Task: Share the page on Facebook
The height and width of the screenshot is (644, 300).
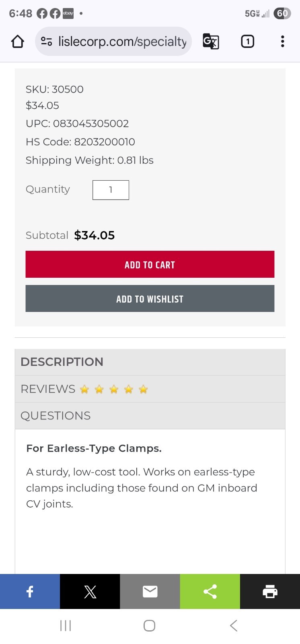Action: pos(30,591)
